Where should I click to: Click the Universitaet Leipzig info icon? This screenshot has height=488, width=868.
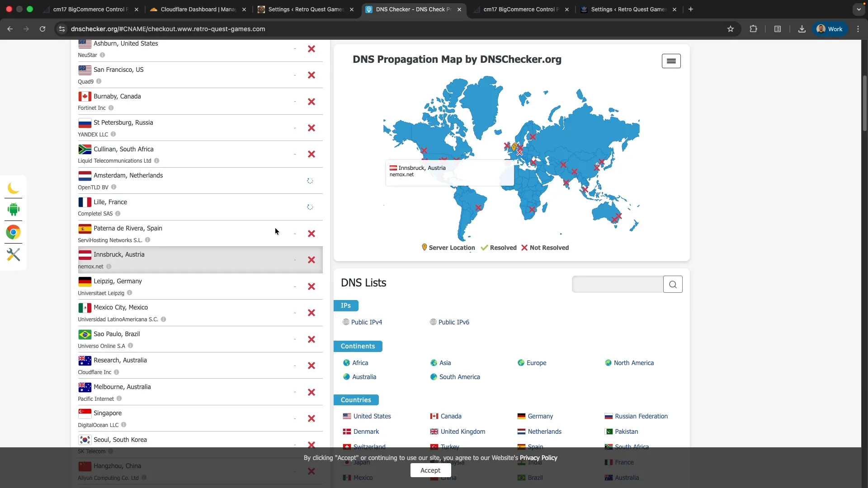click(x=129, y=293)
